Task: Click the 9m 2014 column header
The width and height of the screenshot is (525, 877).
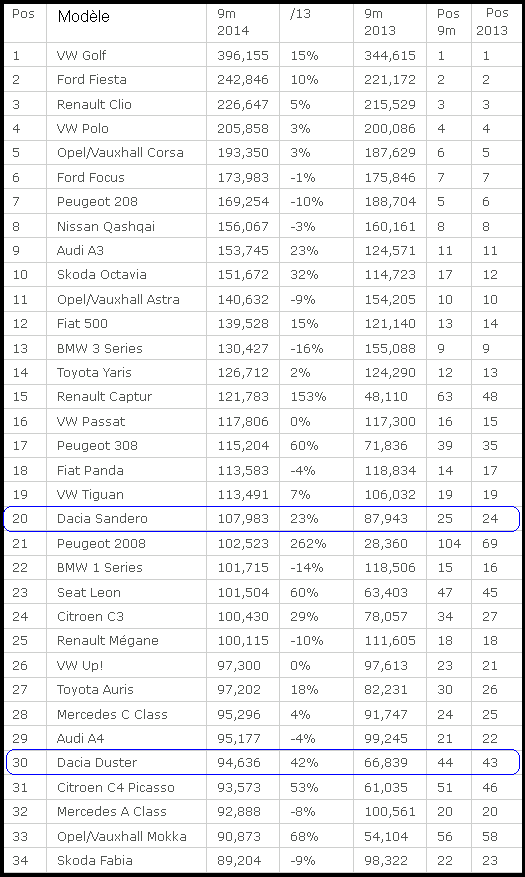Action: point(233,22)
